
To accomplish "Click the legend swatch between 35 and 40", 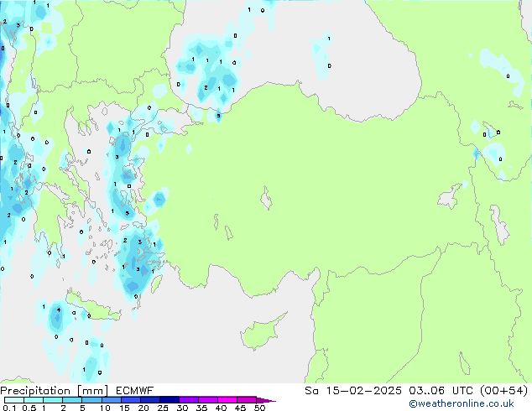I will click(x=207, y=400).
